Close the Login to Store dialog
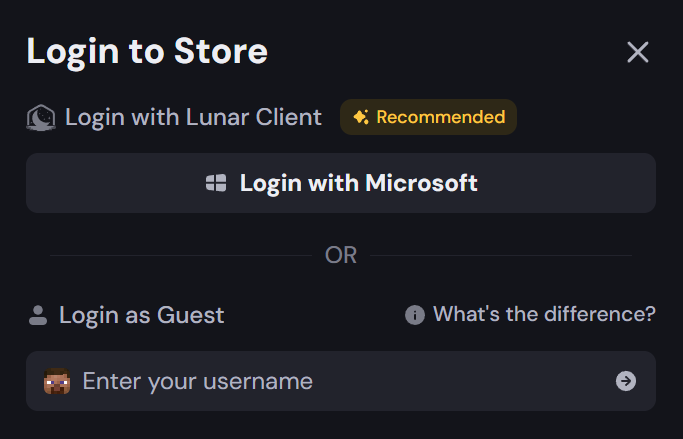This screenshot has width=683, height=439. (x=638, y=52)
